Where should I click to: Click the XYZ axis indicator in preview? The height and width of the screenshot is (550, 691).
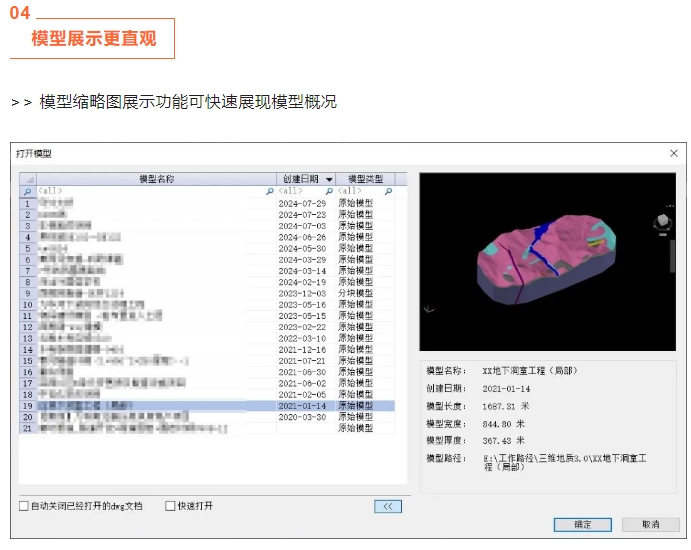click(x=430, y=309)
